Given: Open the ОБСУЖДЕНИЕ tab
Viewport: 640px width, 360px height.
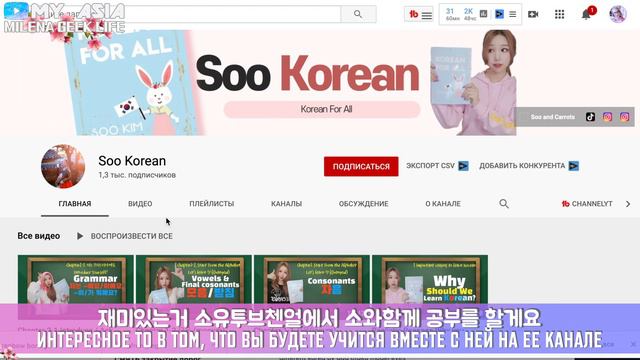Looking at the screenshot, I should (363, 204).
